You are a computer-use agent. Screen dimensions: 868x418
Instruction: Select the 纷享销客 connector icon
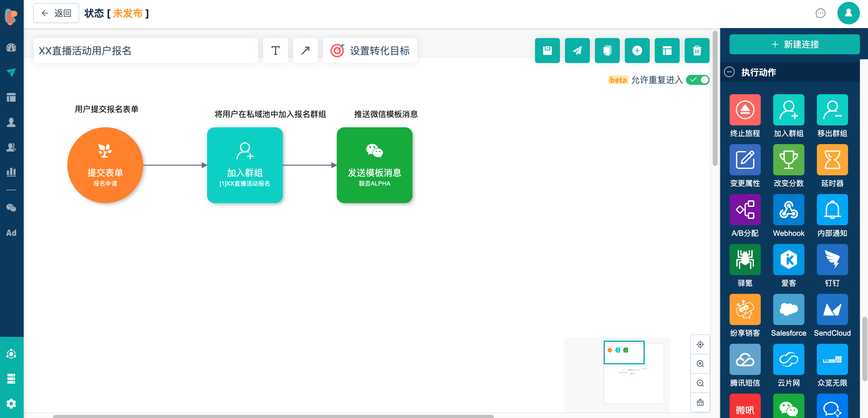click(x=745, y=309)
